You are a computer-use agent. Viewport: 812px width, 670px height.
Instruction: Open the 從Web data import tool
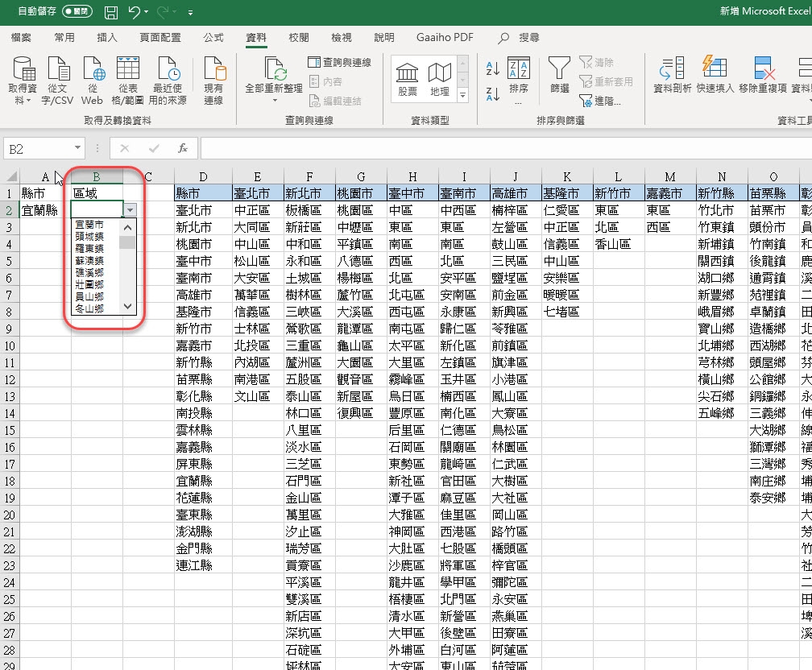[92, 71]
